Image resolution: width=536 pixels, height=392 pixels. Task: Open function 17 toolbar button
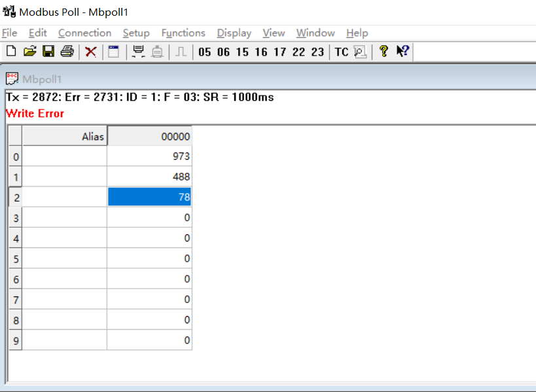pyautogui.click(x=279, y=52)
